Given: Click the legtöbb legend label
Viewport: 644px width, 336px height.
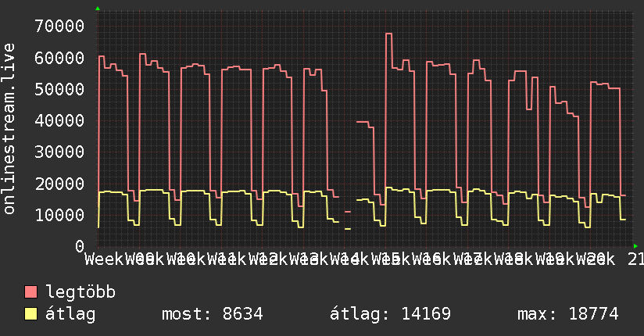Looking at the screenshot, I should [80, 291].
